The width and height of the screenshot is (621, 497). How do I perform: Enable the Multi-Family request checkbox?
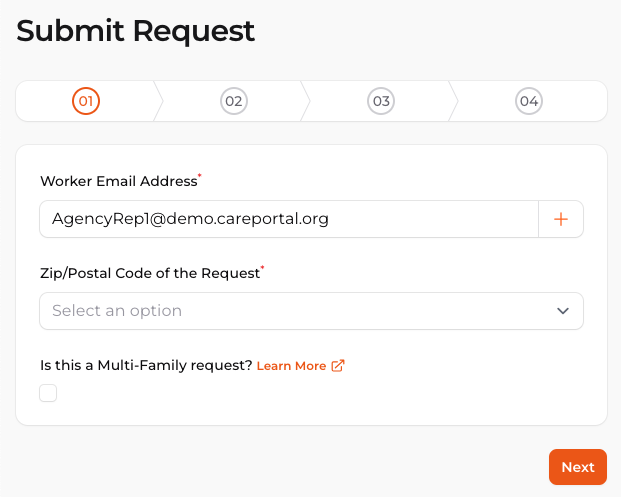48,393
